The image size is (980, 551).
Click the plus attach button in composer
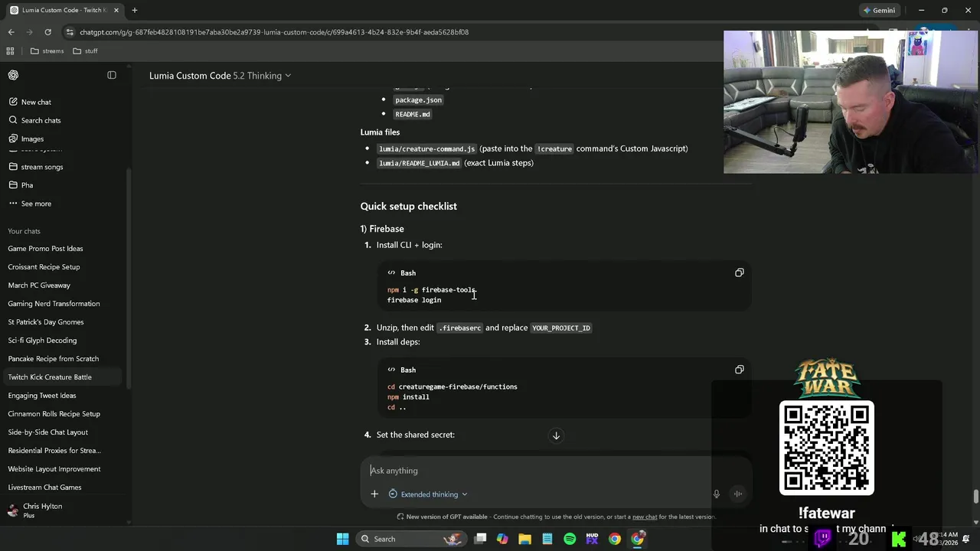tap(374, 494)
